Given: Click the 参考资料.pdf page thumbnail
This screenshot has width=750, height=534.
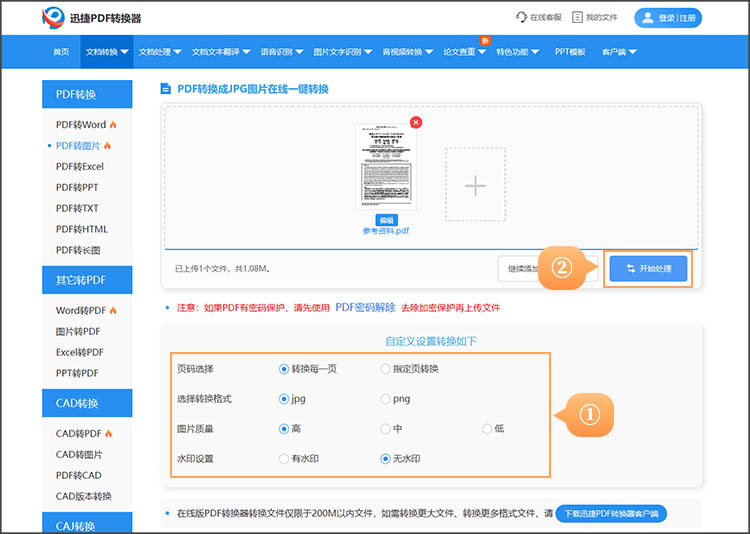Looking at the screenshot, I should (386, 167).
